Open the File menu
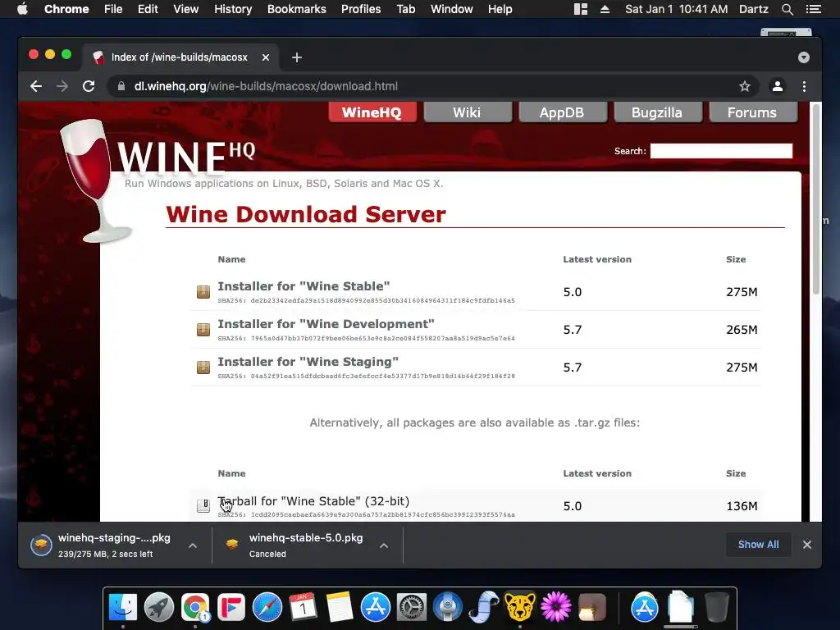The height and width of the screenshot is (630, 840). coord(113,9)
